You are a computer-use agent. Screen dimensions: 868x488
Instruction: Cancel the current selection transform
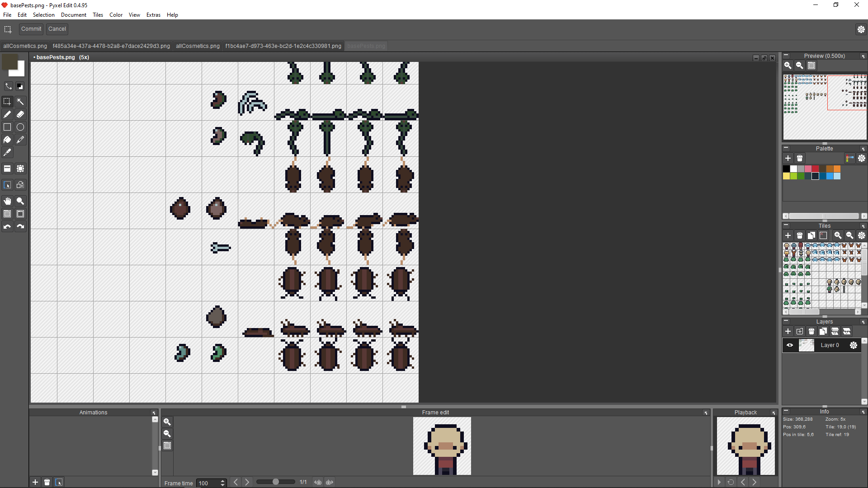tap(57, 29)
